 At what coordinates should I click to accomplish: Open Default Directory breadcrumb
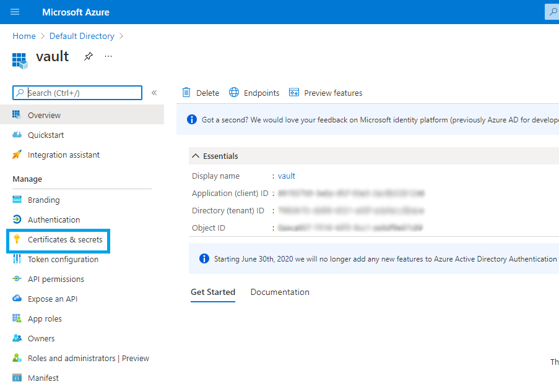click(x=82, y=36)
